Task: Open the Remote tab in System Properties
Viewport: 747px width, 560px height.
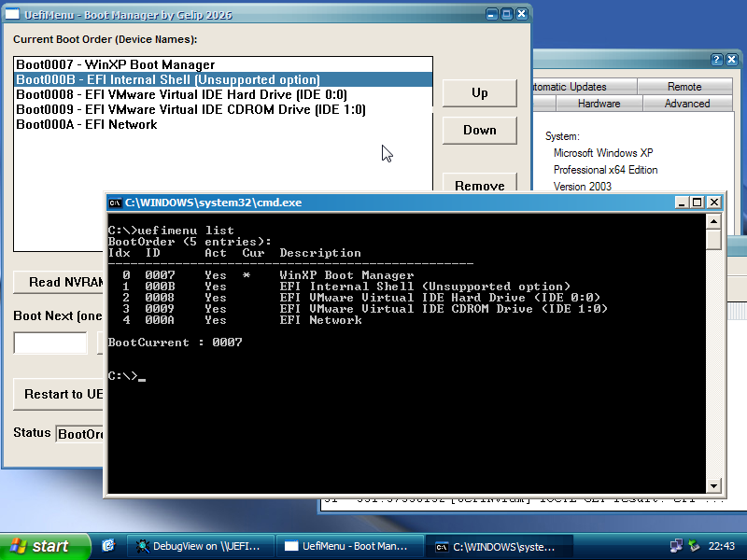Action: 684,87
